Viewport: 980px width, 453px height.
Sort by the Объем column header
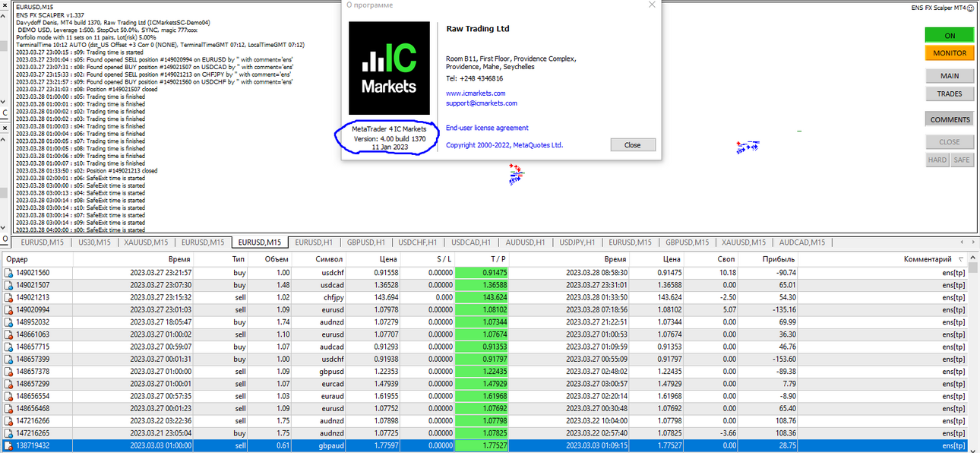tap(271, 259)
